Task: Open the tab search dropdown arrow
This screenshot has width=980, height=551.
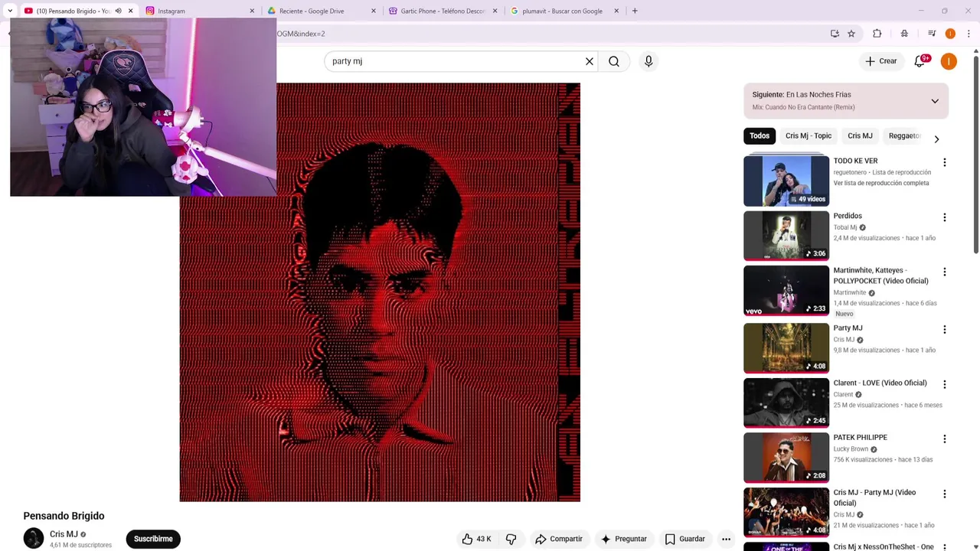Action: tap(10, 11)
